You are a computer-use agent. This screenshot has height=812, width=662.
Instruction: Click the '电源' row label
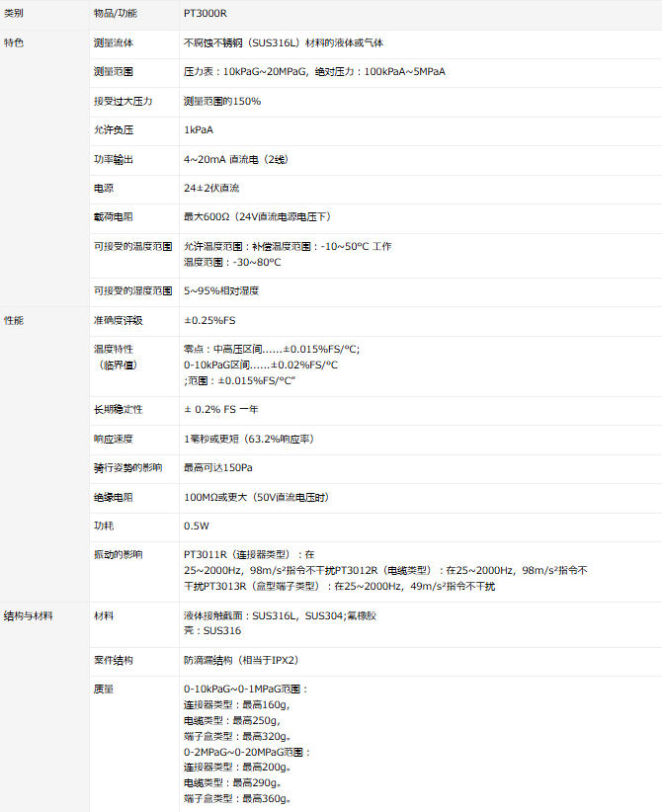click(x=104, y=188)
